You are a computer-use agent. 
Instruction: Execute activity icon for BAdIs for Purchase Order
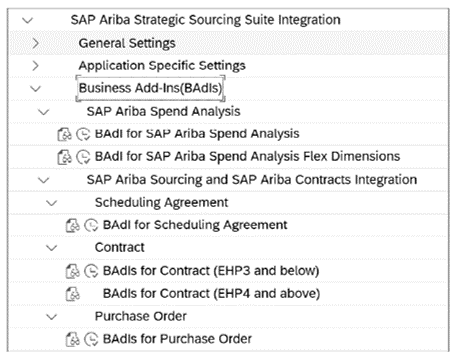[91, 340]
